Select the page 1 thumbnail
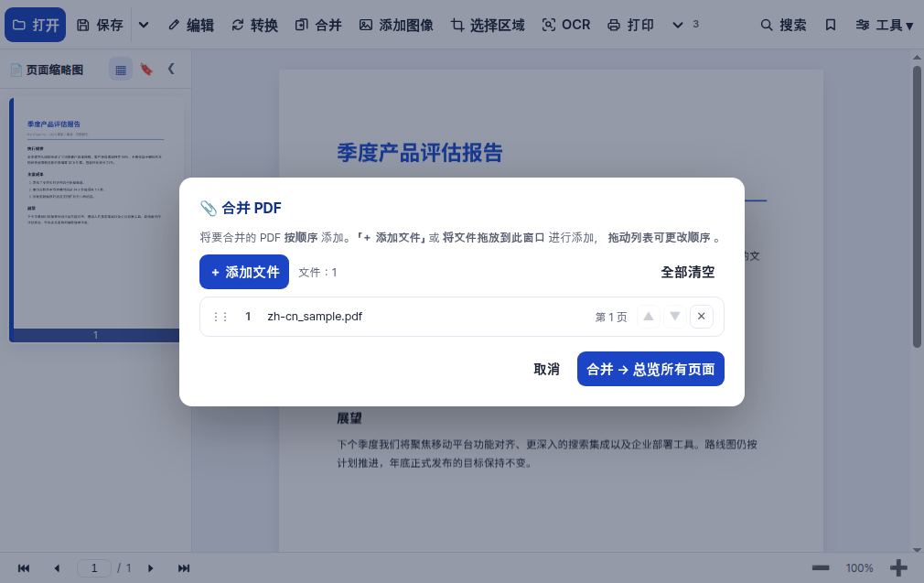Image resolution: width=924 pixels, height=583 pixels. point(96,220)
